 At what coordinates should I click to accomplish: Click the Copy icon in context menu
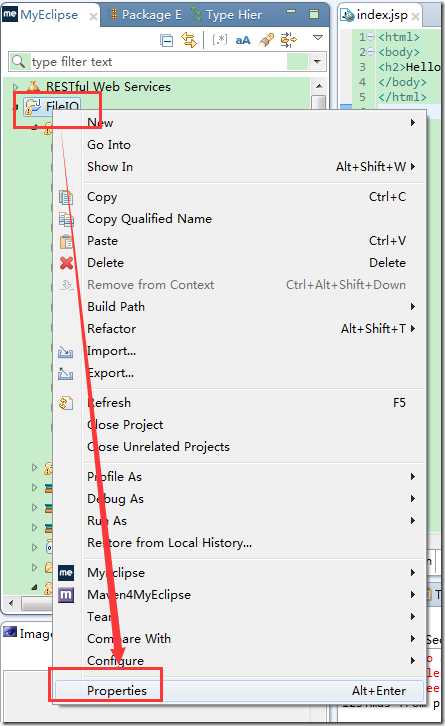click(66, 197)
